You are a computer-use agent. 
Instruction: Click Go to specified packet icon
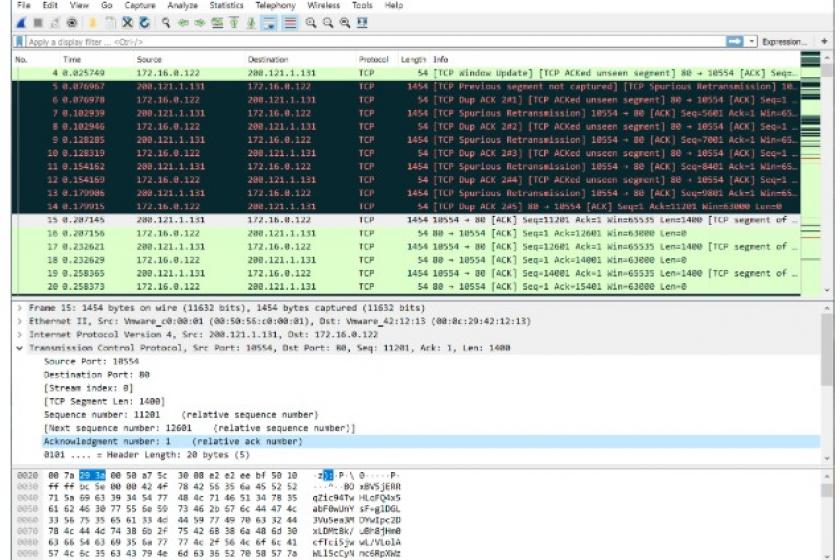[217, 23]
